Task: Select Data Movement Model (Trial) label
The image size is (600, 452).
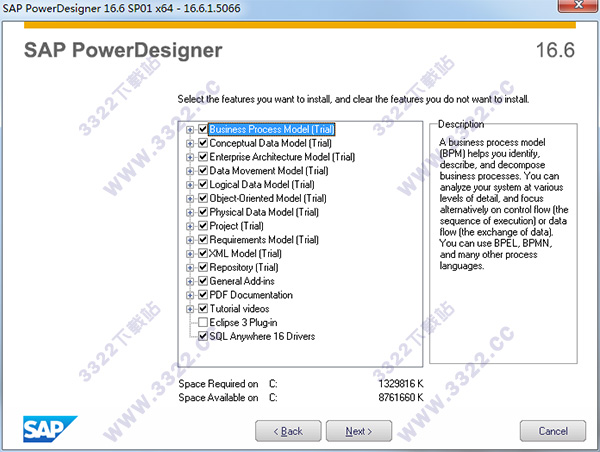Action: point(269,171)
